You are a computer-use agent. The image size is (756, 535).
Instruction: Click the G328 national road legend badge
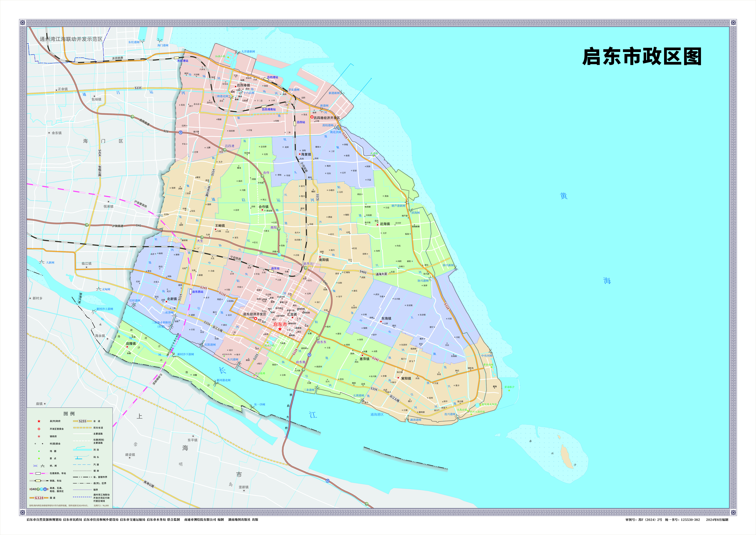click(x=39, y=498)
